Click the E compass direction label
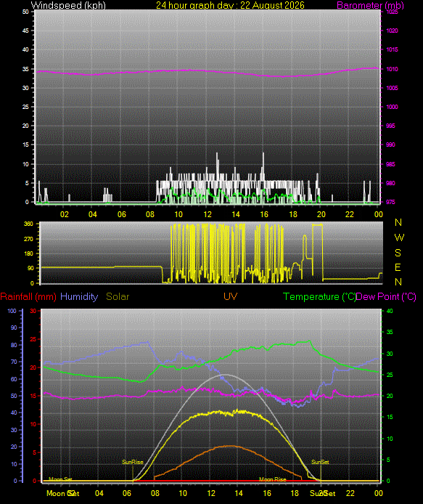The width and height of the screenshot is (423, 504). click(398, 267)
